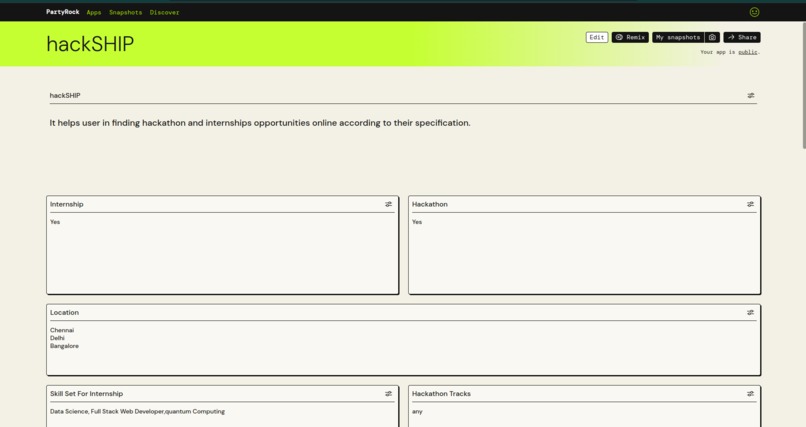Open settings icon on Hackathon widget
The width and height of the screenshot is (806, 427).
coord(750,205)
